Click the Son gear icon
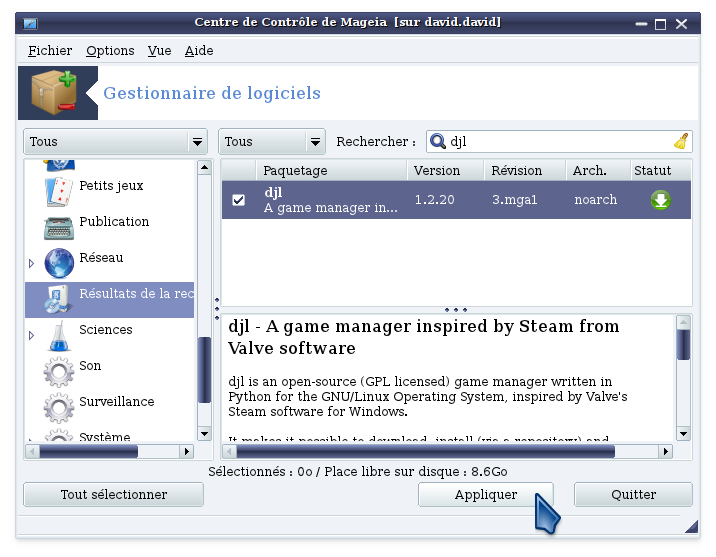The width and height of the screenshot is (716, 557). [59, 372]
